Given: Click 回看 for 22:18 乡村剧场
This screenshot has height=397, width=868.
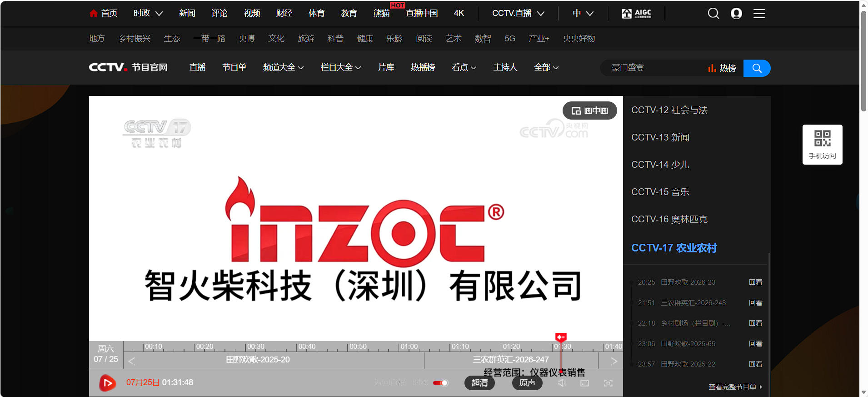Looking at the screenshot, I should 755,323.
